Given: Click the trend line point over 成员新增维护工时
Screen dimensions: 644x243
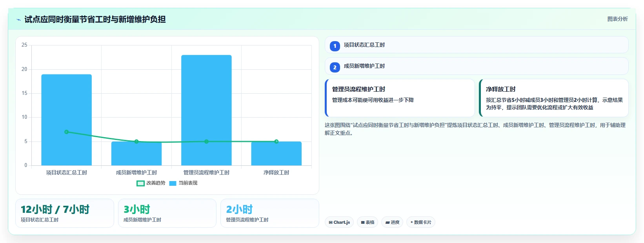Looking at the screenshot, I should click(x=136, y=141).
